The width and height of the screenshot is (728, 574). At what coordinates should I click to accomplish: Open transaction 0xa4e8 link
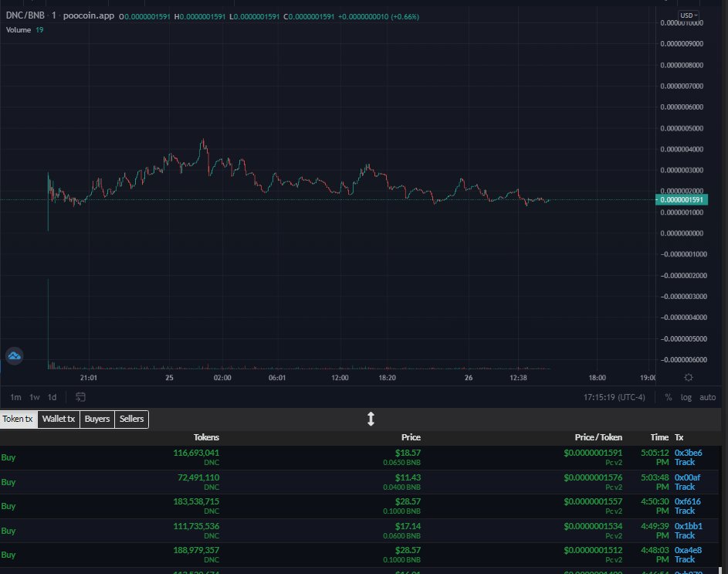[x=688, y=550]
